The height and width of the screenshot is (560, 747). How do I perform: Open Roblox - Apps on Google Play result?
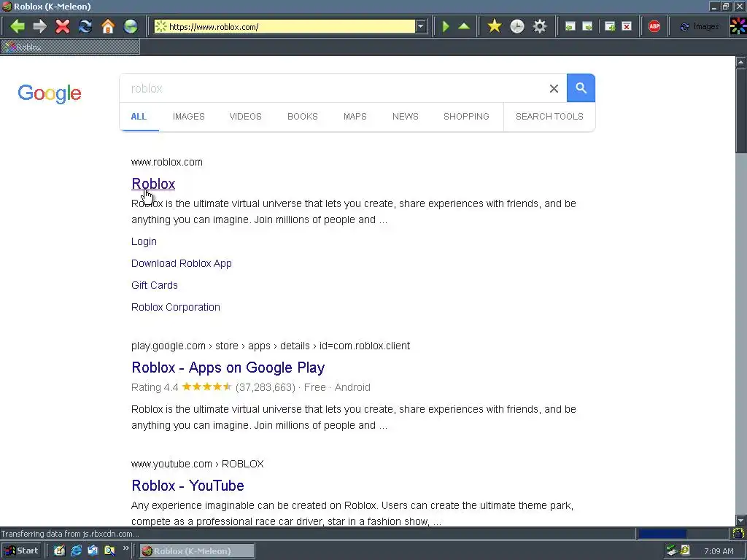pyautogui.click(x=228, y=367)
